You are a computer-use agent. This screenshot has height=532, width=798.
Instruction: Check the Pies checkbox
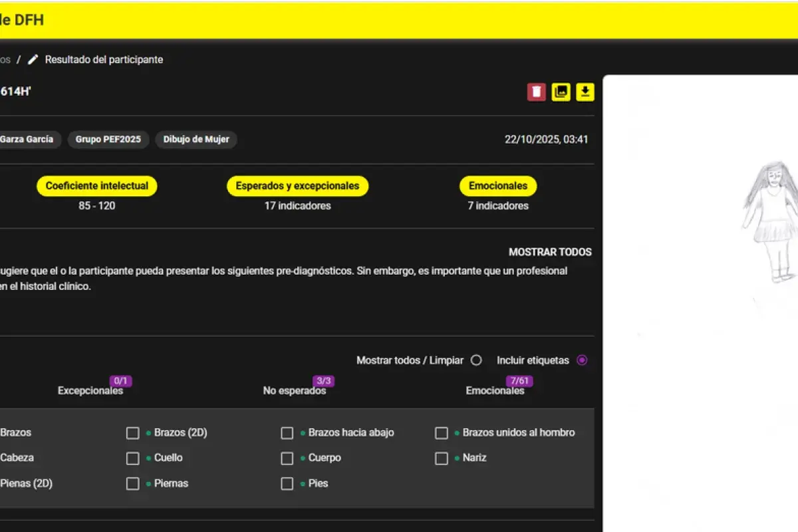point(287,483)
